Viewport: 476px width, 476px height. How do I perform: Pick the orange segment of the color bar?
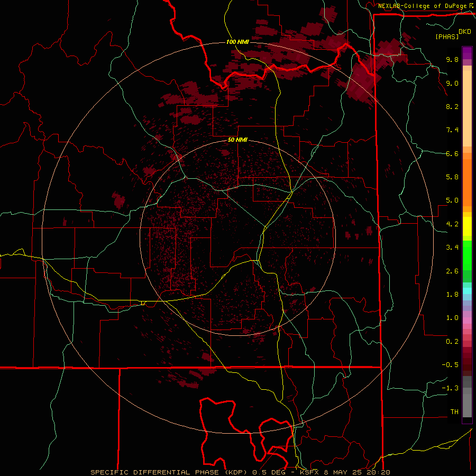[467, 182]
